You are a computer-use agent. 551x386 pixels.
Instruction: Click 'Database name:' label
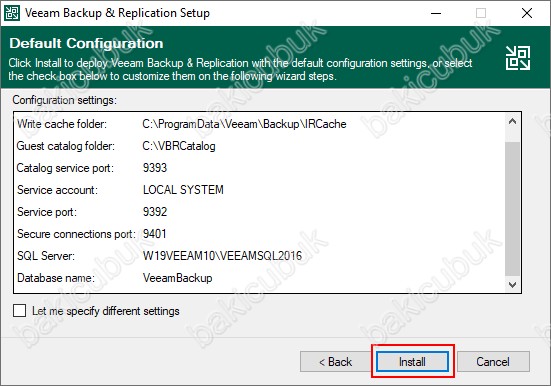[56, 278]
